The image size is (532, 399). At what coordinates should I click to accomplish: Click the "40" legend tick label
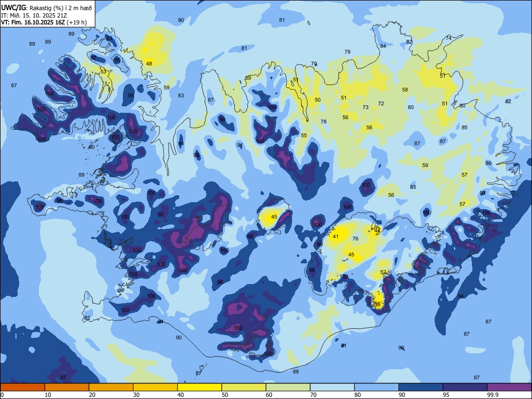(x=180, y=395)
